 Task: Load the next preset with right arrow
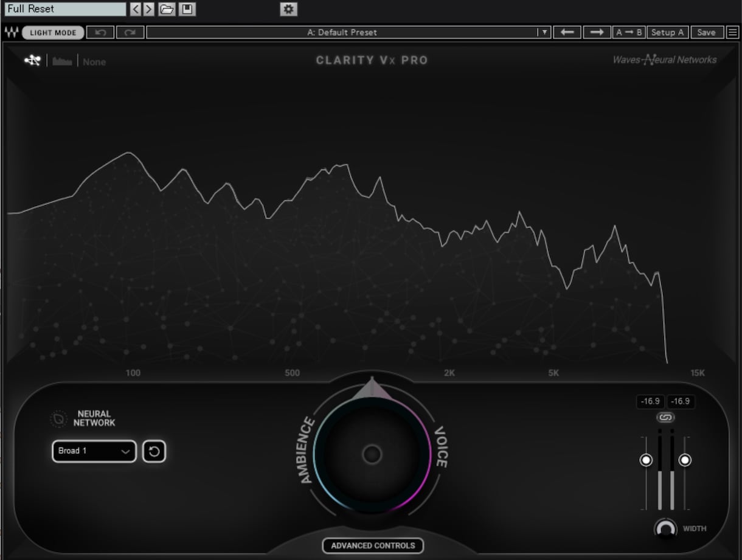(597, 32)
